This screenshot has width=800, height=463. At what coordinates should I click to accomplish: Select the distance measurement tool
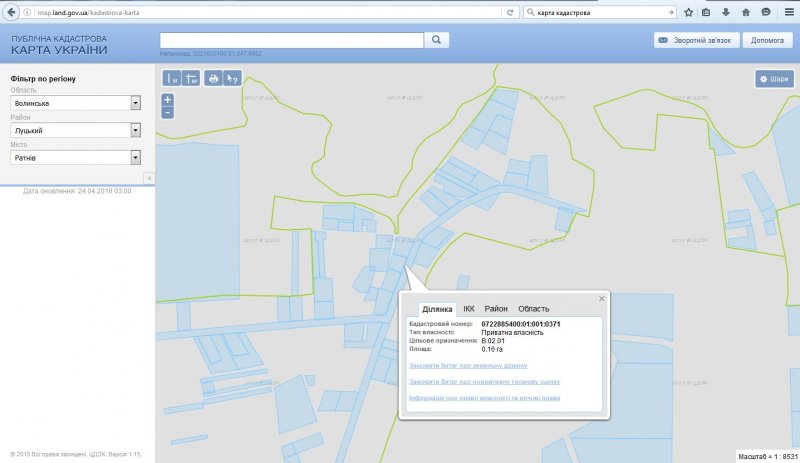point(172,78)
